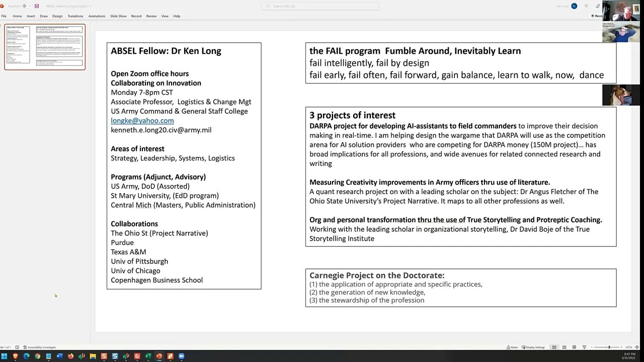This screenshot has height=362, width=644.
Task: Click the blue S taskbar icon
Action: pyautogui.click(x=115, y=356)
